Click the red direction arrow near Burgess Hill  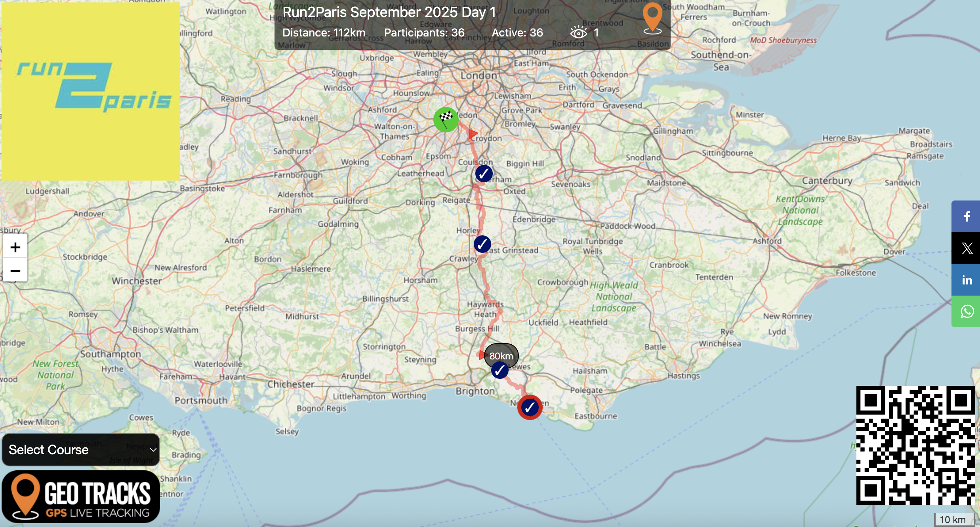(x=482, y=355)
